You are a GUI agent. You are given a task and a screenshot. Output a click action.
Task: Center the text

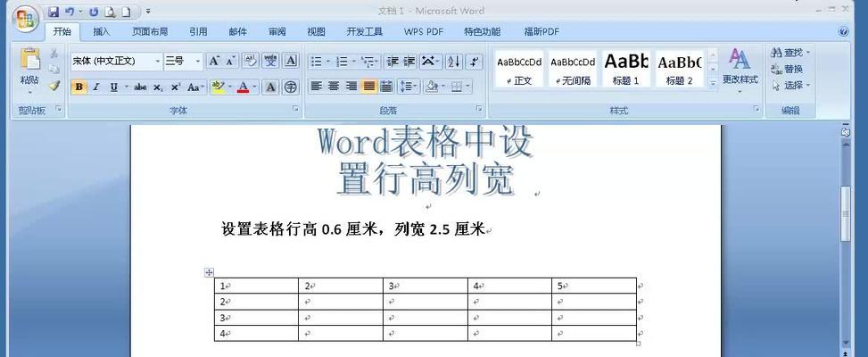coord(334,87)
